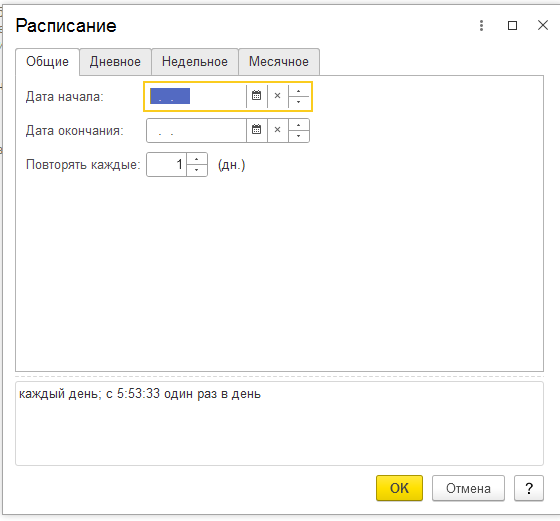Focus the Дата окончания date input
This screenshot has height=521, width=560.
pos(196,130)
